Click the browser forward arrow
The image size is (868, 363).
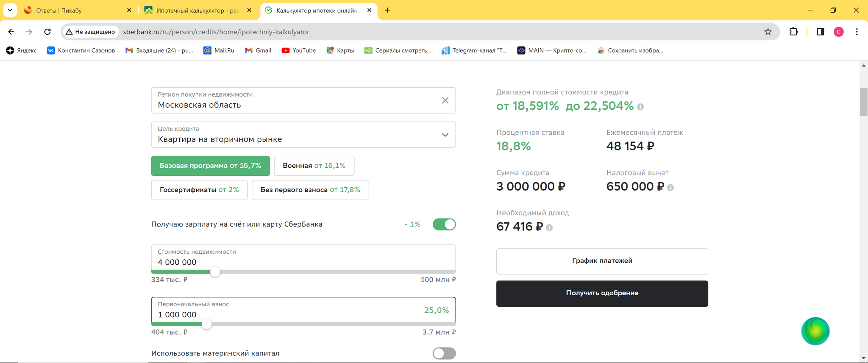click(x=29, y=32)
